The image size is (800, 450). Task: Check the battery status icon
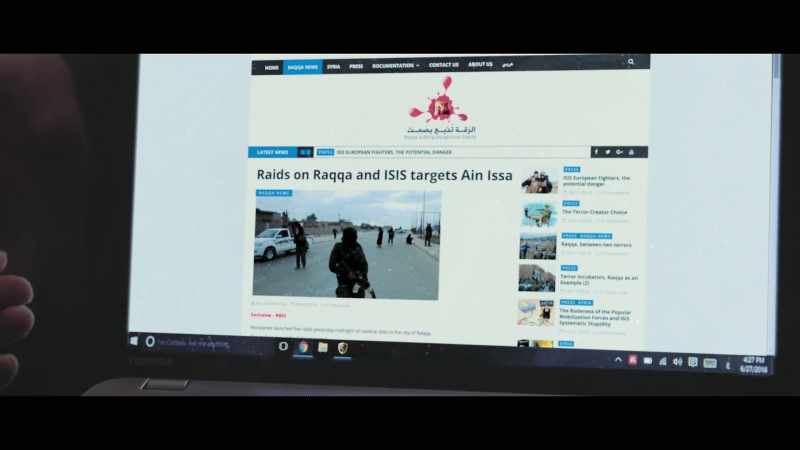pyautogui.click(x=647, y=361)
